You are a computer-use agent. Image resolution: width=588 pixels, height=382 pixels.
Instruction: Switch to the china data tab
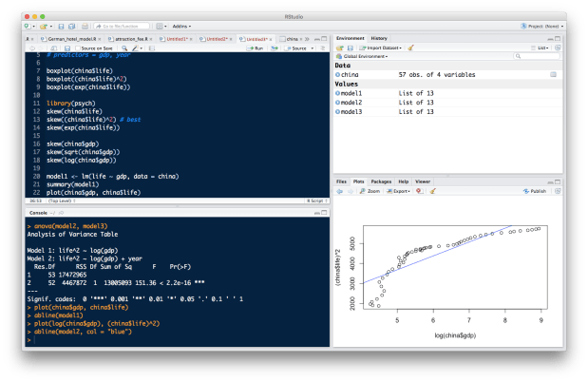click(292, 39)
